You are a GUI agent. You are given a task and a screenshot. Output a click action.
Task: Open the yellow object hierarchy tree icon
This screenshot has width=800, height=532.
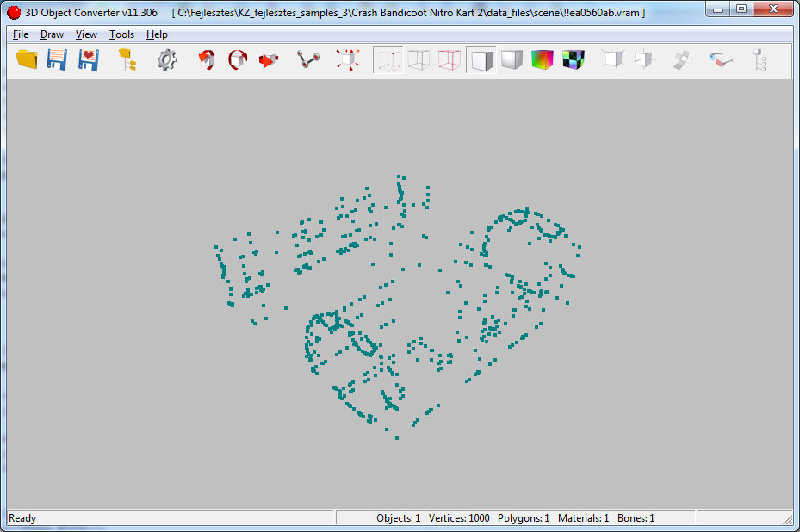pyautogui.click(x=127, y=59)
